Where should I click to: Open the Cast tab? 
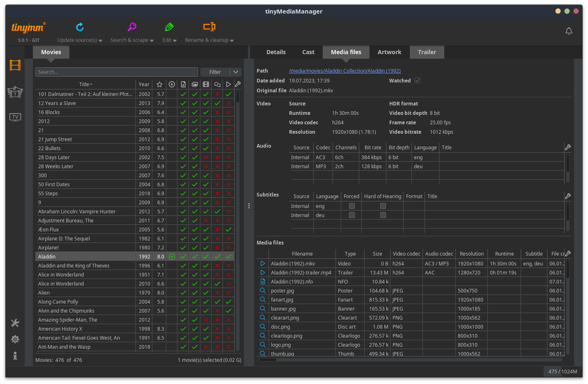[308, 52]
